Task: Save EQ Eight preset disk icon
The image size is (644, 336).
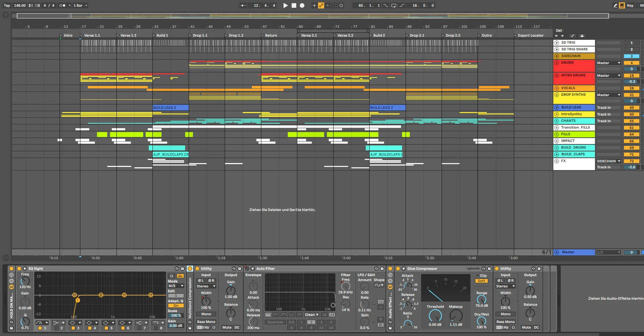Action: 182,268
